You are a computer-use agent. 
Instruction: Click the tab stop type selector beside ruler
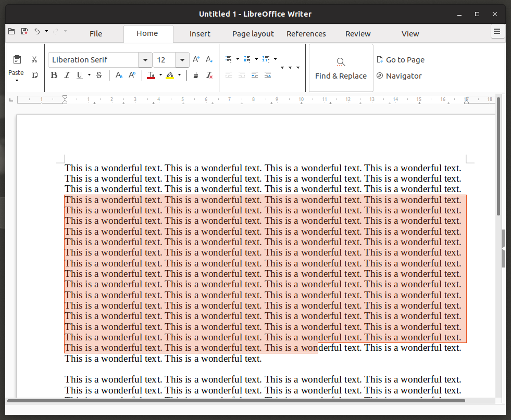[11, 99]
